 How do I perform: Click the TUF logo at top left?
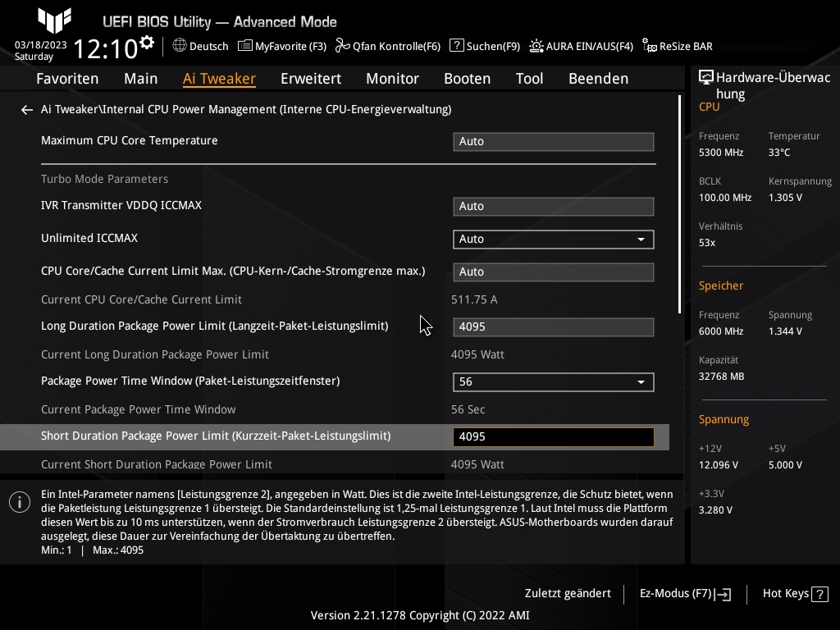click(x=55, y=20)
